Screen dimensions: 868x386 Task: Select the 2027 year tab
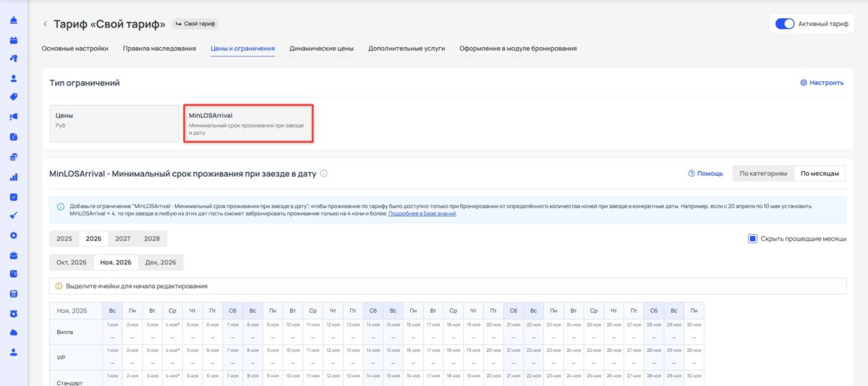(122, 238)
